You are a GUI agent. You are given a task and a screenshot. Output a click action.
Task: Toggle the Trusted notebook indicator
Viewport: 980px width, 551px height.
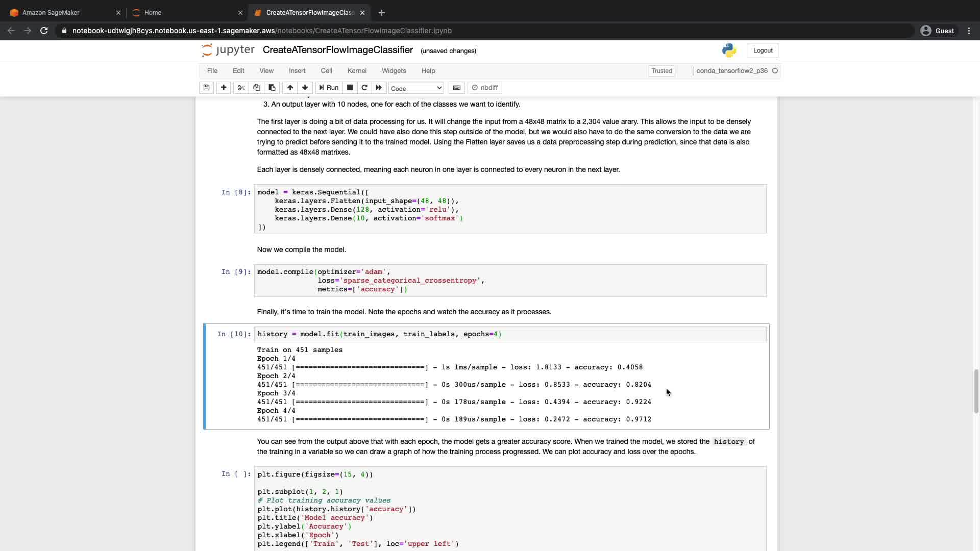click(661, 71)
